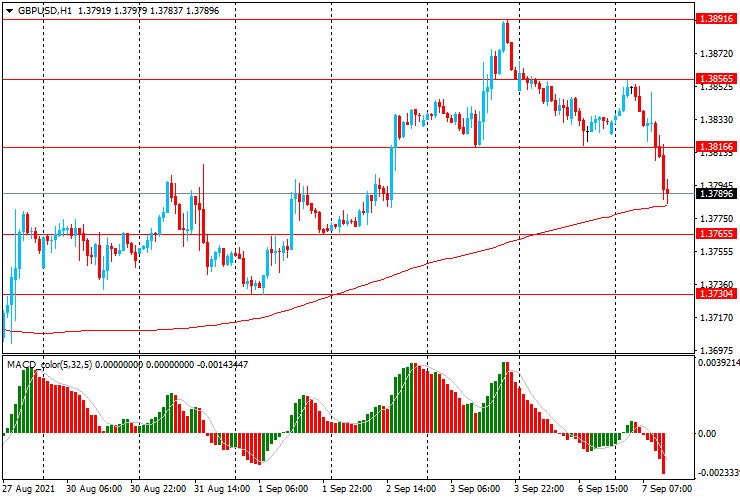Click the 1.37170 price scale value

717,317
